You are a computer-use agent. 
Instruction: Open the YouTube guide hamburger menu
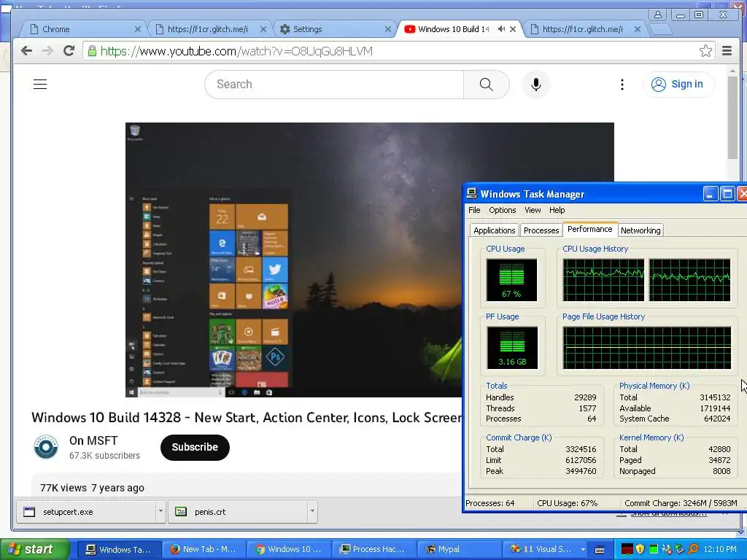pos(40,85)
